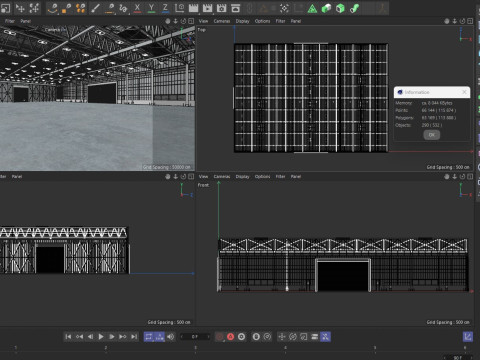The width and height of the screenshot is (480, 360).
Task: Open Cameras menu in Top viewport
Action: tap(222, 21)
